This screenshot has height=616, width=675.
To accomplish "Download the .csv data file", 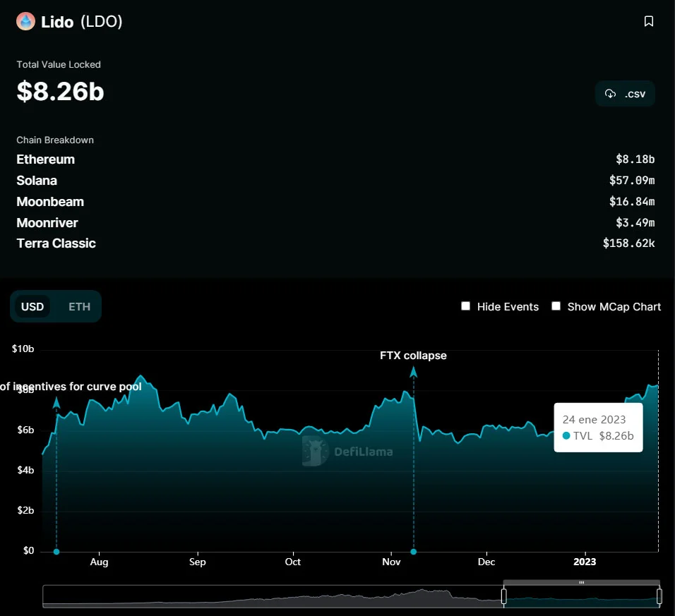I will [x=625, y=94].
